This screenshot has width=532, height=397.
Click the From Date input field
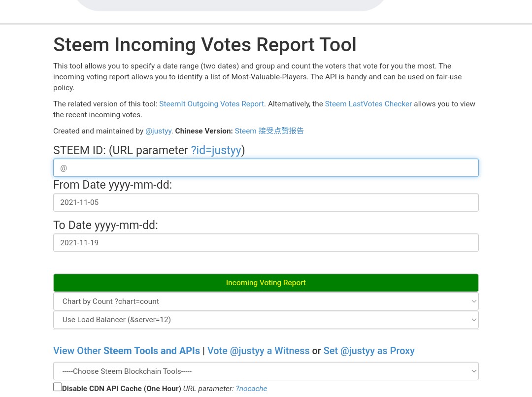[x=266, y=202]
